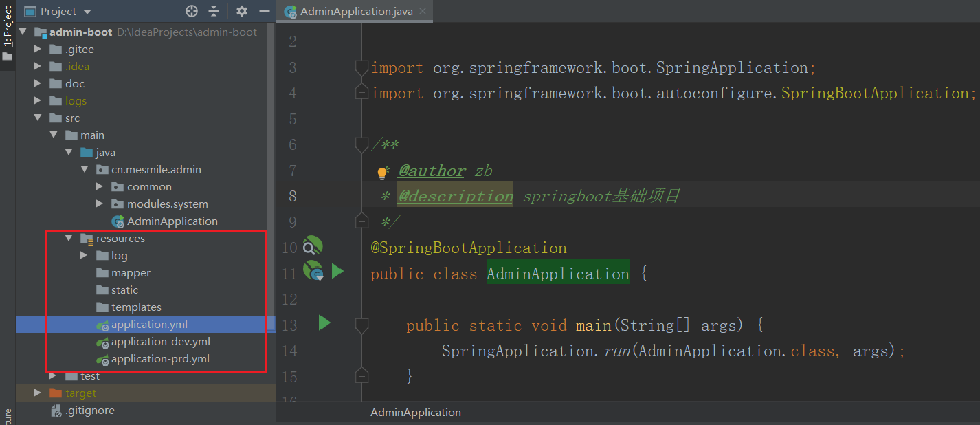Fold the Javadoc comment on line 6
980x425 pixels.
click(x=361, y=144)
